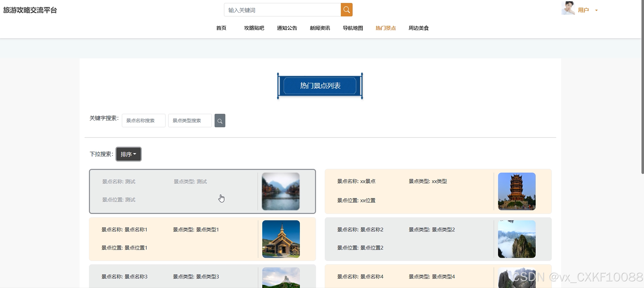This screenshot has height=288, width=644.
Task: Click the gray keyword search icon button
Action: coord(220,121)
